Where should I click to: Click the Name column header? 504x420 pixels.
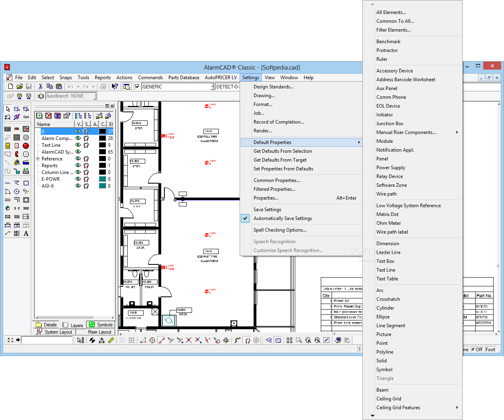tap(55, 124)
